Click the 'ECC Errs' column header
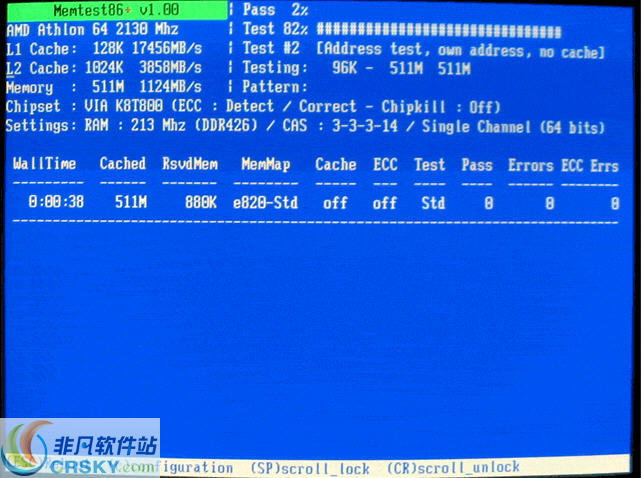 point(589,166)
